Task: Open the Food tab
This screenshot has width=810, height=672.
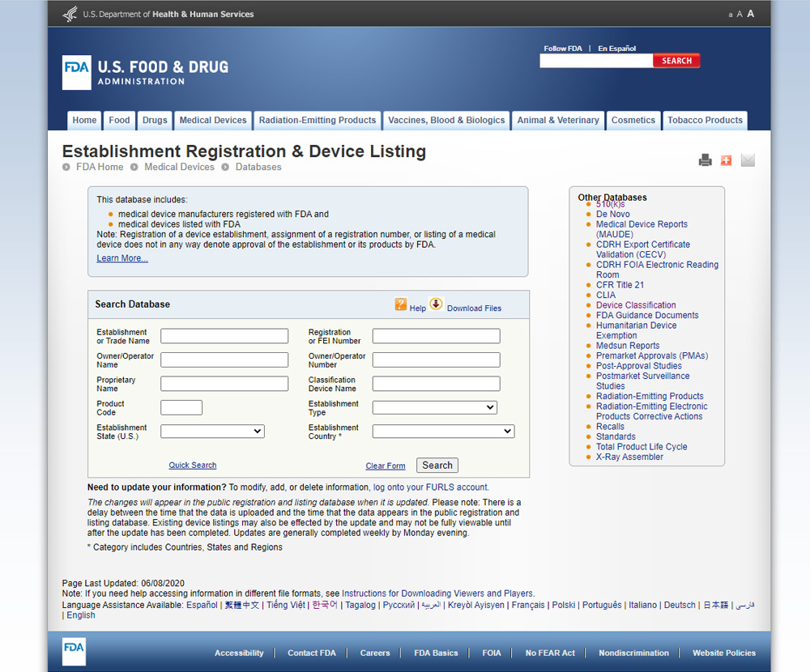Action: click(119, 121)
